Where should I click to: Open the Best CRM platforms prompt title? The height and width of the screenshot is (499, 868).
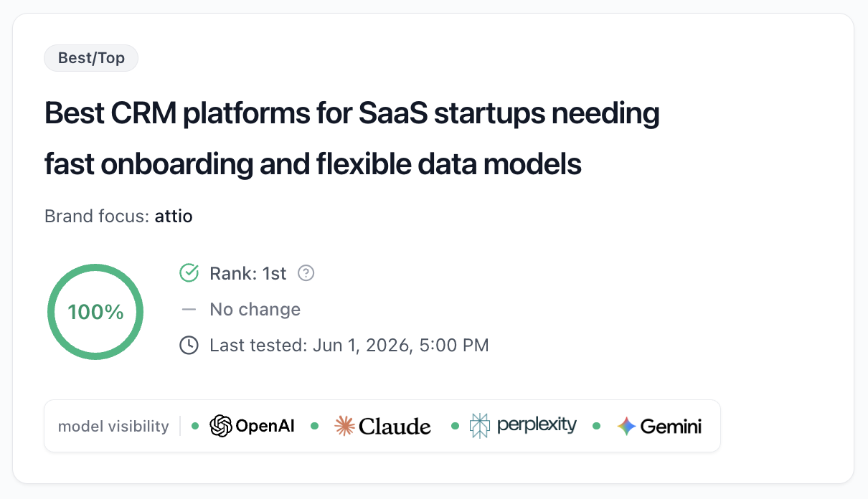(352, 139)
